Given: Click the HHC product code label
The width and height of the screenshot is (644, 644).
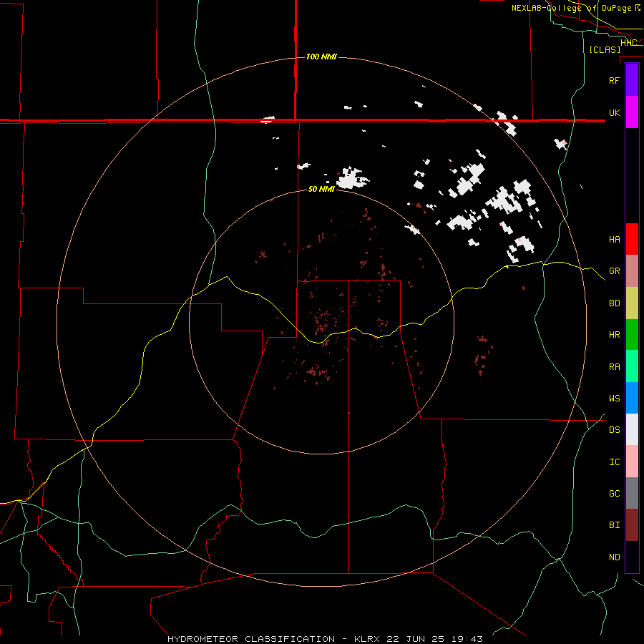Looking at the screenshot, I should [628, 43].
